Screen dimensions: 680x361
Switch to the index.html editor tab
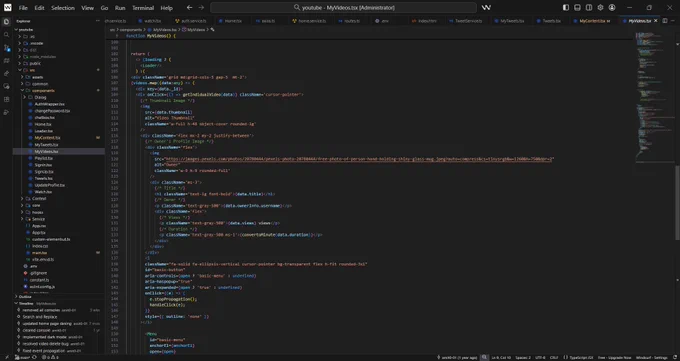click(x=424, y=21)
